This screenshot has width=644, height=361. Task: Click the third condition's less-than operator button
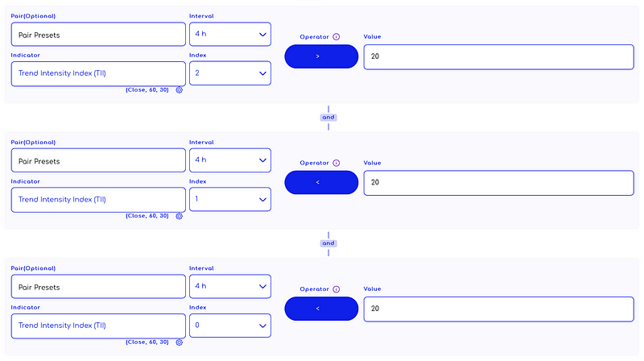(x=321, y=309)
